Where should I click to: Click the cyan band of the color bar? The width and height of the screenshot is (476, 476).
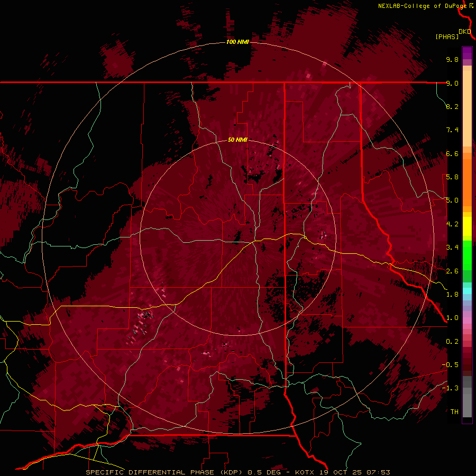pos(467,291)
